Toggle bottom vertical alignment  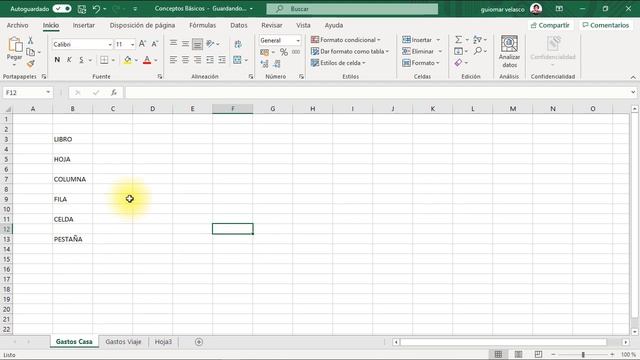coord(198,43)
